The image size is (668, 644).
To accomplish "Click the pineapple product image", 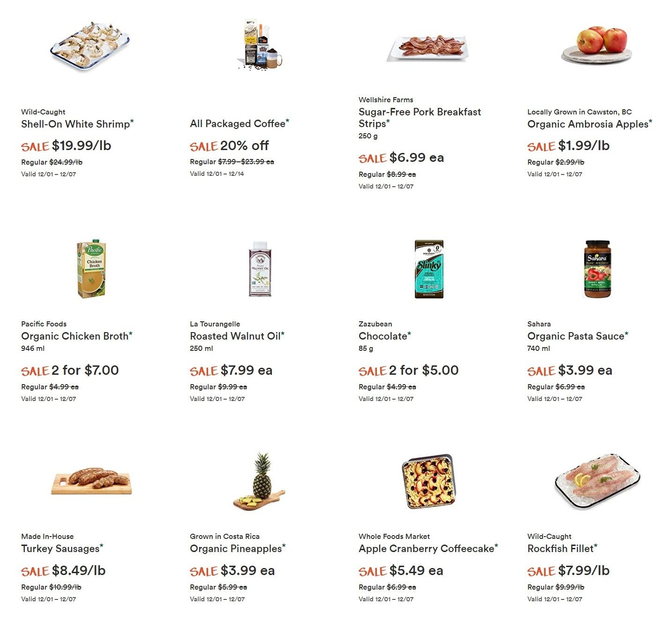I will (260, 481).
